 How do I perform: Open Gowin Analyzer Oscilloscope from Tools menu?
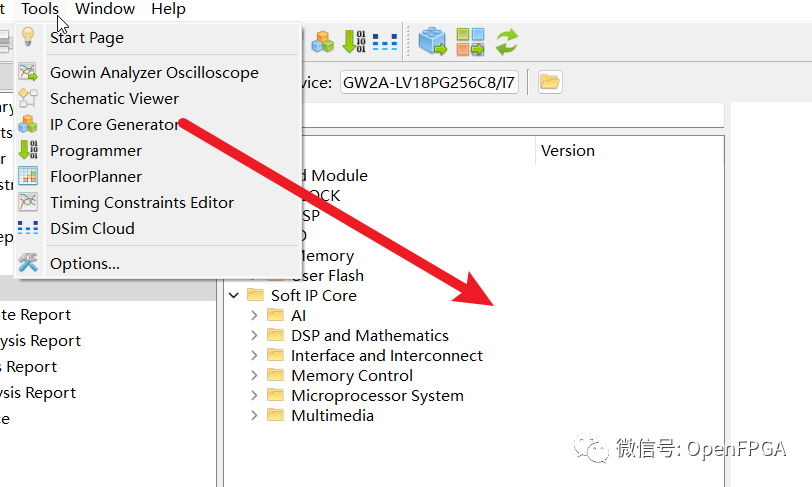pos(154,73)
